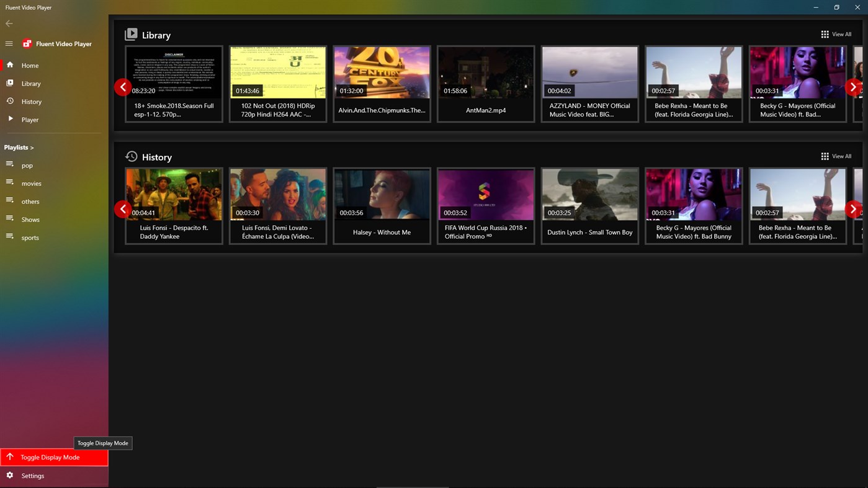Click the grid icon next to Library's View All
This screenshot has width=868, height=488.
825,34
